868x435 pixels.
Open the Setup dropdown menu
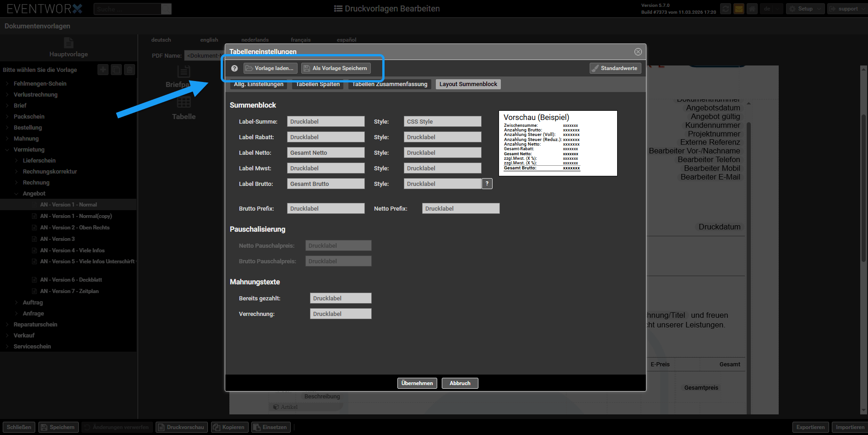tap(805, 9)
